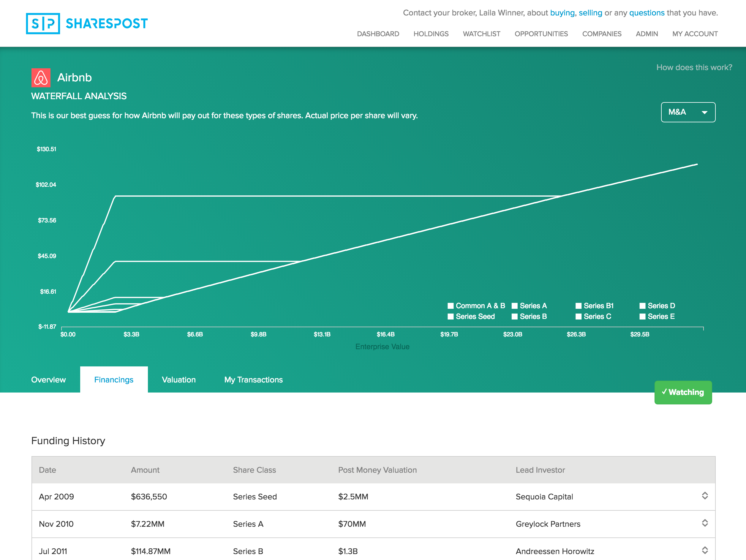The width and height of the screenshot is (746, 560).
Task: Toggle the Series D legend box
Action: pos(642,306)
